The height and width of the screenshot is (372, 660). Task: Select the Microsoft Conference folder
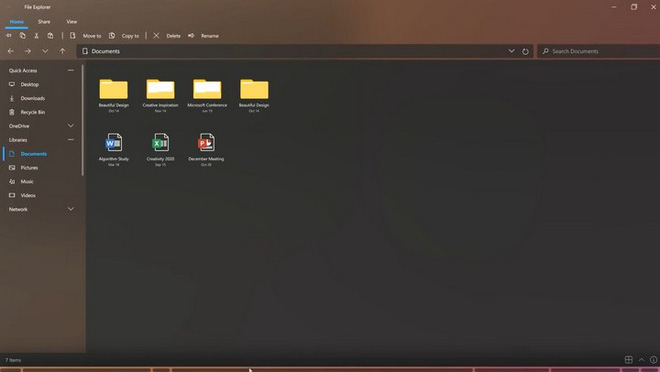tap(207, 95)
